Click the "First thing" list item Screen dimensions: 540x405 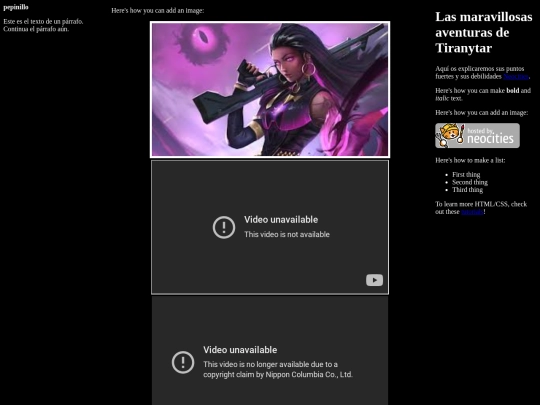click(466, 175)
